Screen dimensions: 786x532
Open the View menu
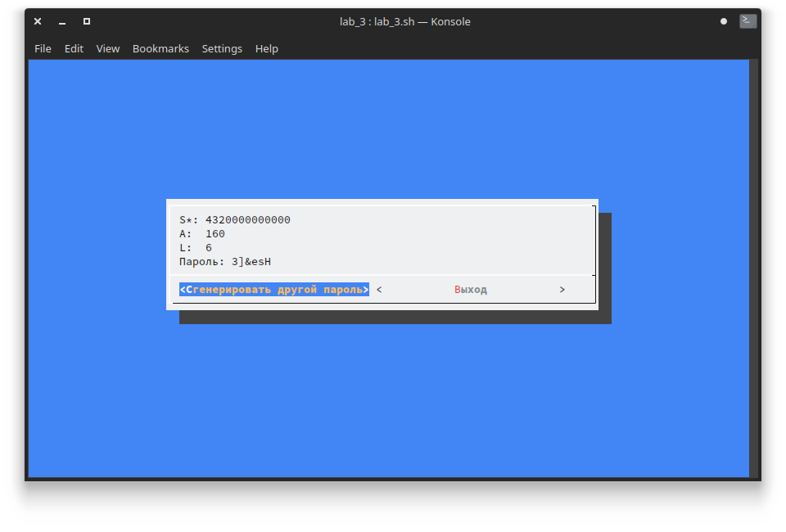(x=108, y=48)
